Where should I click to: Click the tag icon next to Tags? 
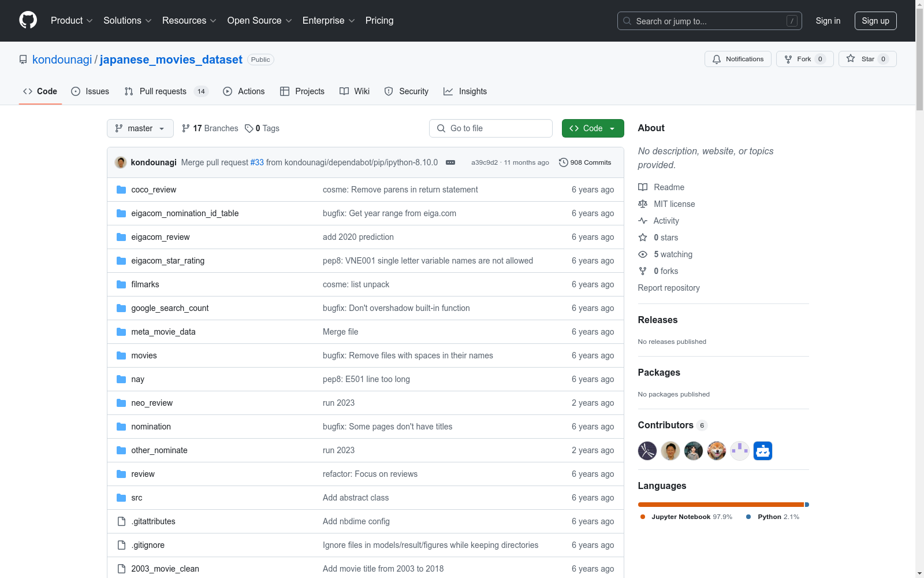249,128
